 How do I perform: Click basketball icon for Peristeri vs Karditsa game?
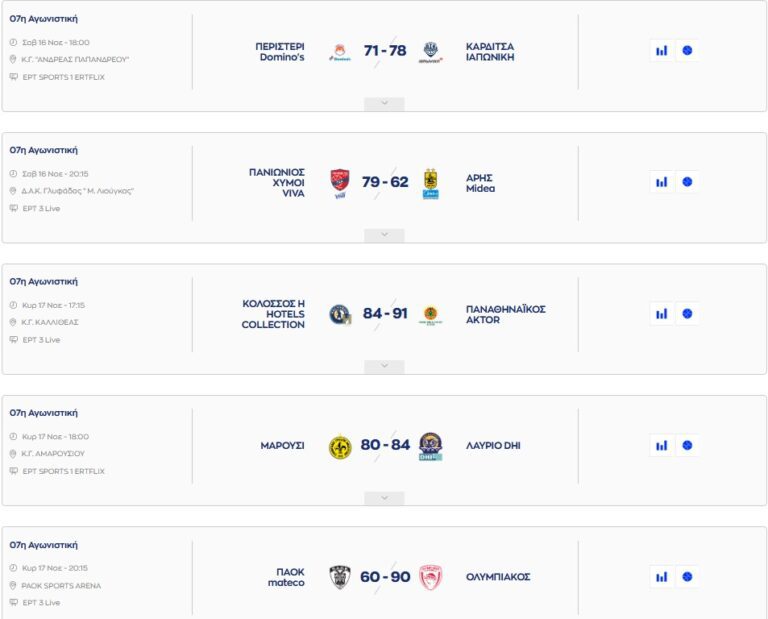[x=687, y=51]
